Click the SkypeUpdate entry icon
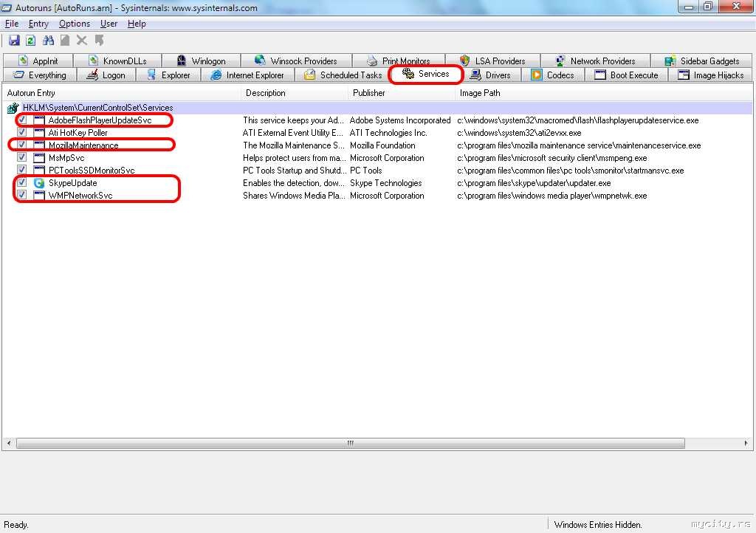This screenshot has height=533, width=756. click(39, 182)
